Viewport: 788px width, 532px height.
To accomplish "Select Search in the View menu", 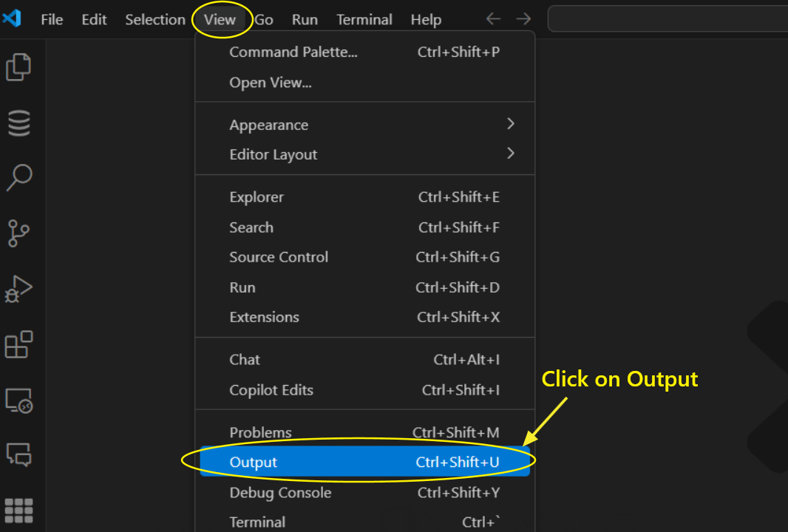I will coord(365,227).
